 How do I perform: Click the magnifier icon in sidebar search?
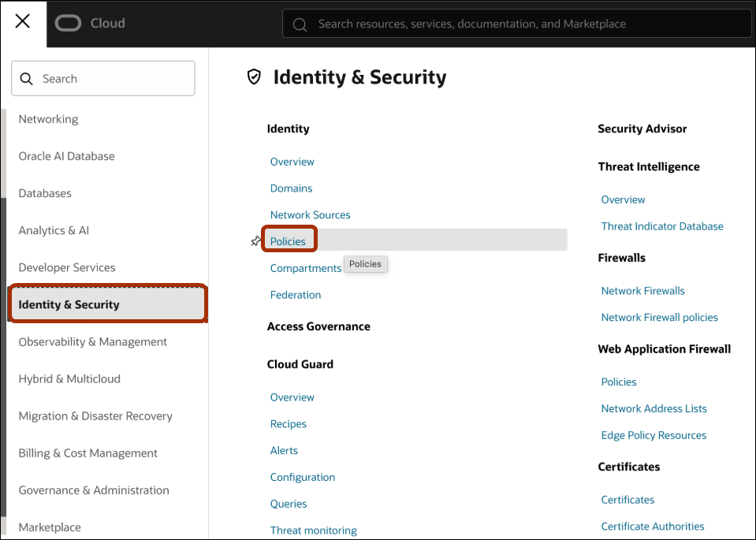coord(27,79)
